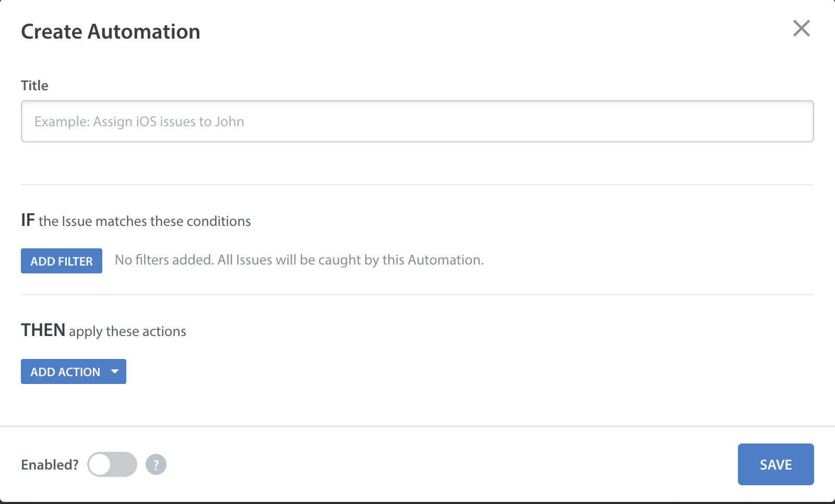Click the 'Enabled?' label
The width and height of the screenshot is (835, 504).
click(50, 465)
